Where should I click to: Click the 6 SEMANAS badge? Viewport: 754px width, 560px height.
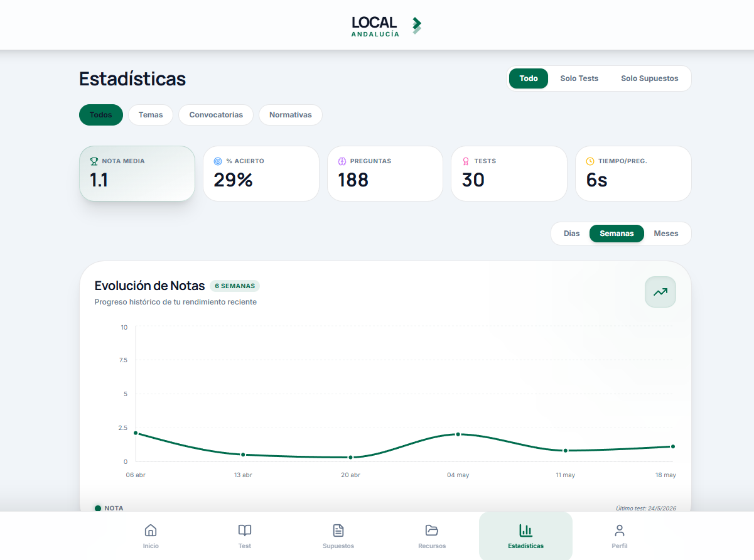click(x=235, y=286)
